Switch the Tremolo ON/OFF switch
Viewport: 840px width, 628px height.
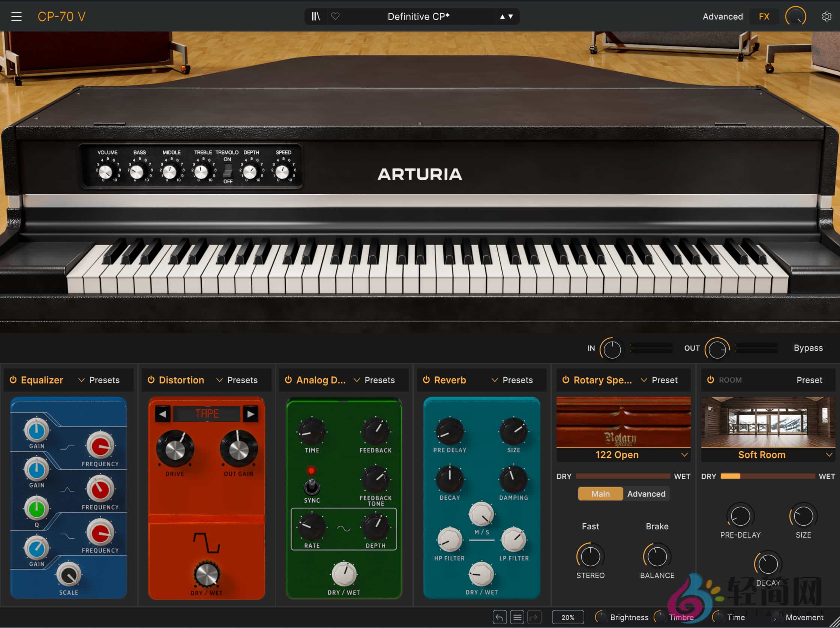click(x=228, y=171)
